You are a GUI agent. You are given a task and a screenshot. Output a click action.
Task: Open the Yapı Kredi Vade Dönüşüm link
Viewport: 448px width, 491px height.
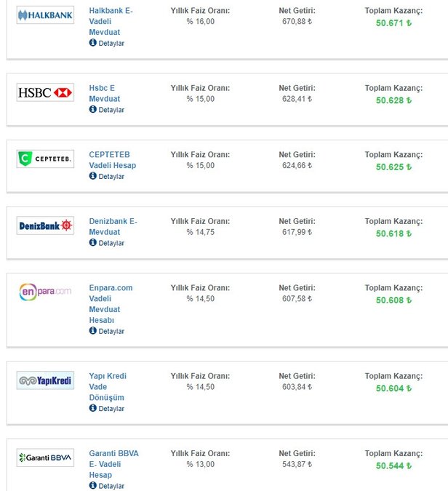[x=108, y=387]
